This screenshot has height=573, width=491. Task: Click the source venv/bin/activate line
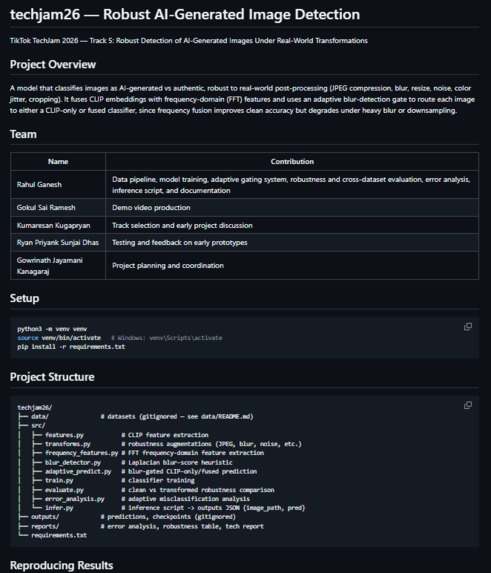59,338
